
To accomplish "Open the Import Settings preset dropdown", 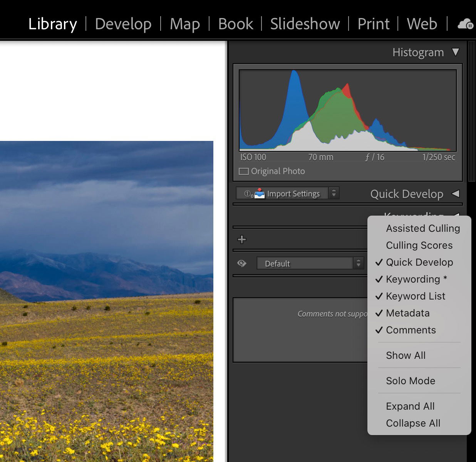I will [x=334, y=193].
